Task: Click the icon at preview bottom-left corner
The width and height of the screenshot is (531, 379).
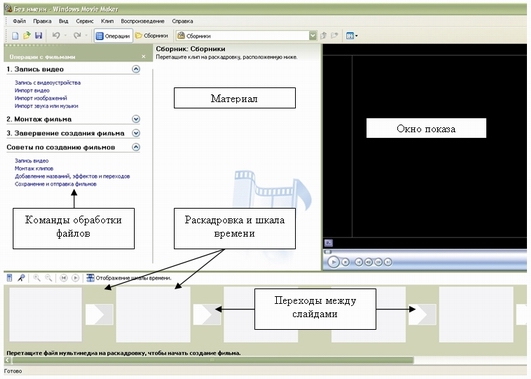Action: click(x=328, y=243)
